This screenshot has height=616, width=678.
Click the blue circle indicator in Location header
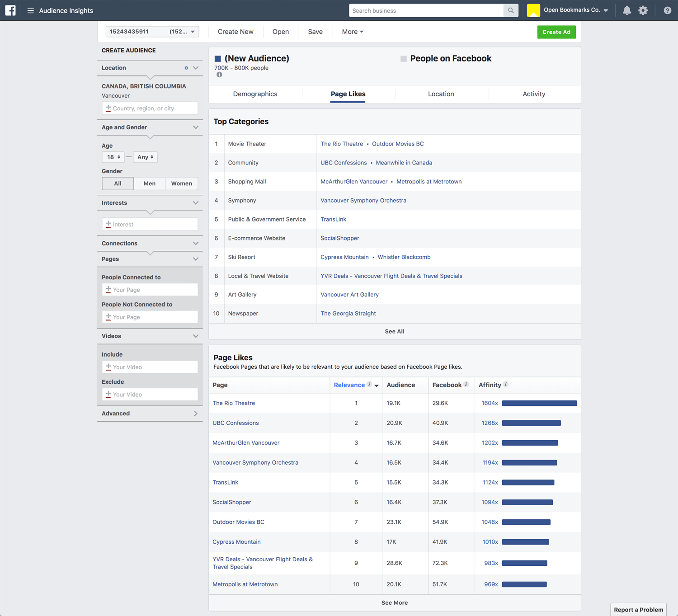(x=186, y=68)
